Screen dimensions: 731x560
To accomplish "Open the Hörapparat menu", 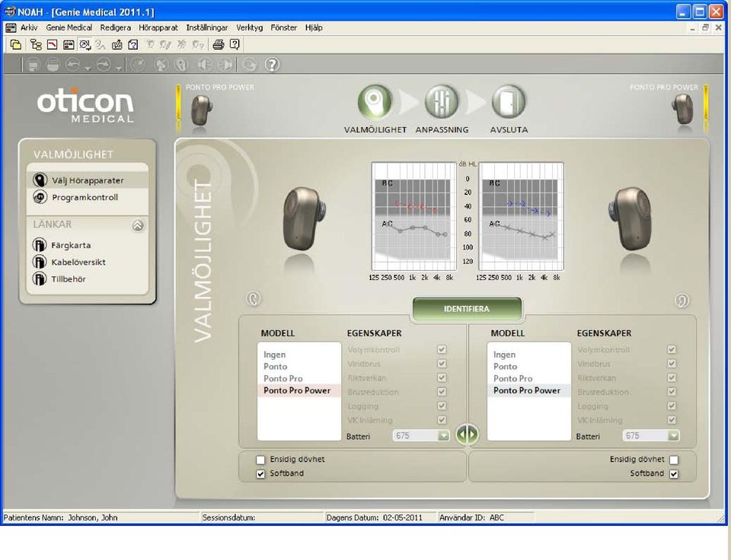I will 158,27.
